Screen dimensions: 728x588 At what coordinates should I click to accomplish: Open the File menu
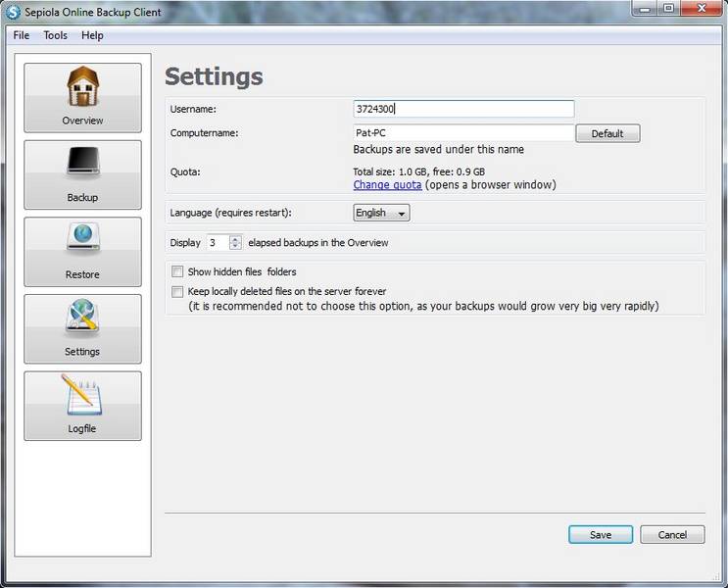tap(22, 35)
